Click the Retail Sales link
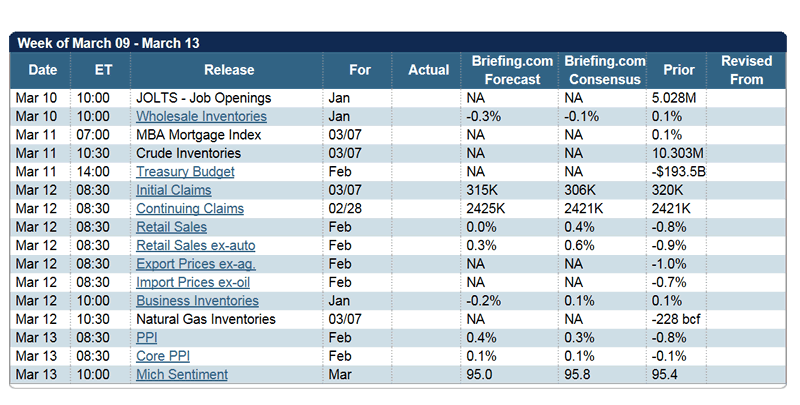The width and height of the screenshot is (800, 405). click(172, 227)
